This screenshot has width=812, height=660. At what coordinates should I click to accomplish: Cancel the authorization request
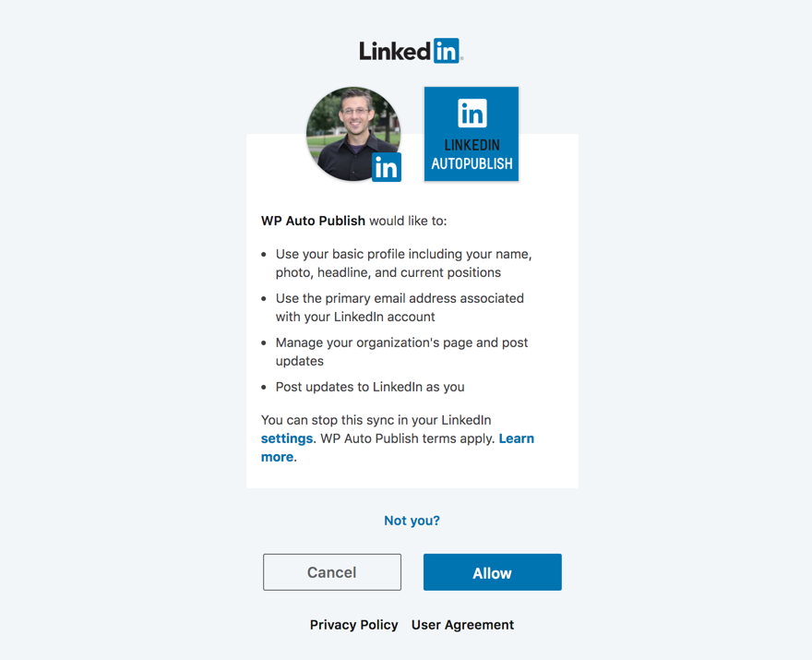pyautogui.click(x=331, y=572)
